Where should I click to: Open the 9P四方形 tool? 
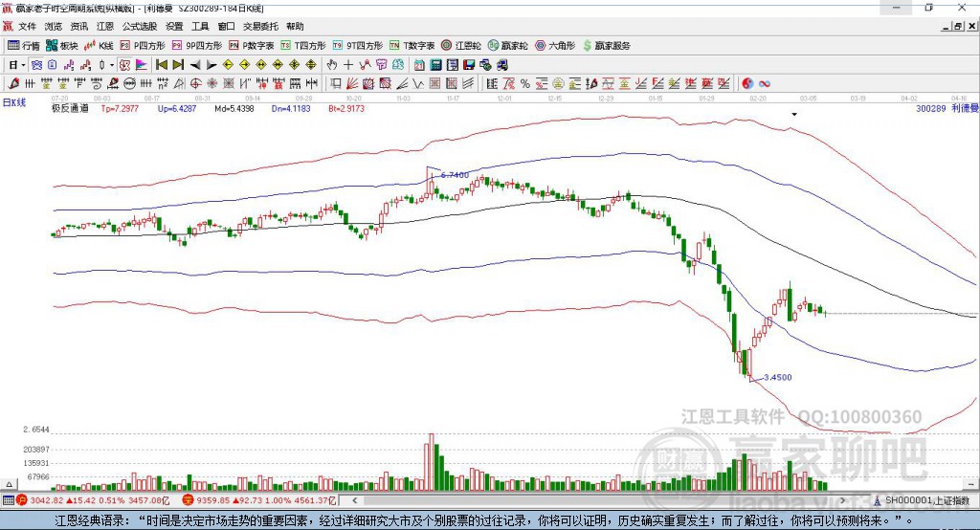click(197, 46)
